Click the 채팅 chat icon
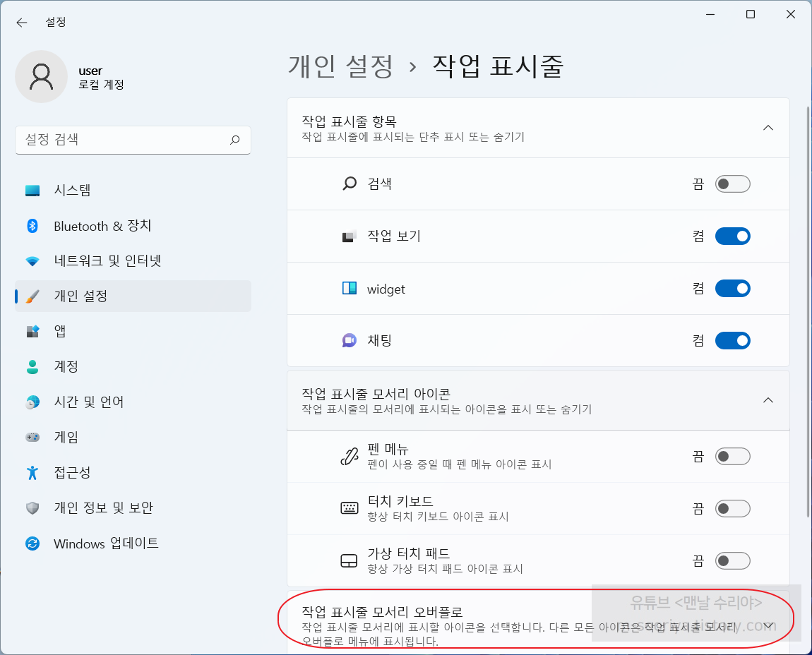Screen dimensions: 812x655 [350, 341]
